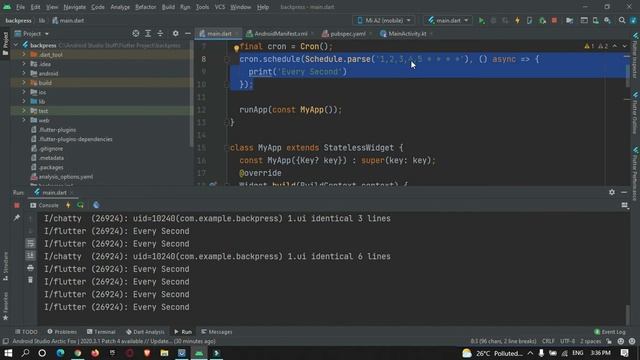Expand all in Project panel
The height and width of the screenshot is (360, 640).
[x=148, y=33]
